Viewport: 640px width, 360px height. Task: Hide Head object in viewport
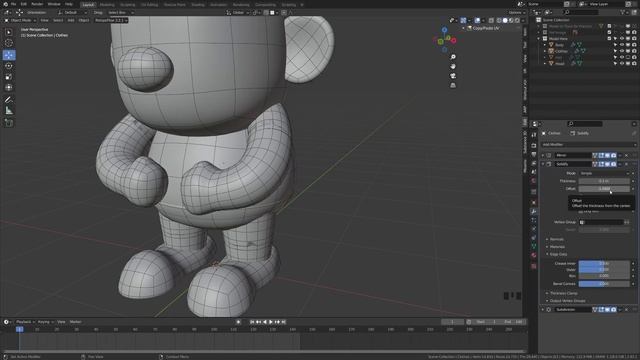point(622,64)
